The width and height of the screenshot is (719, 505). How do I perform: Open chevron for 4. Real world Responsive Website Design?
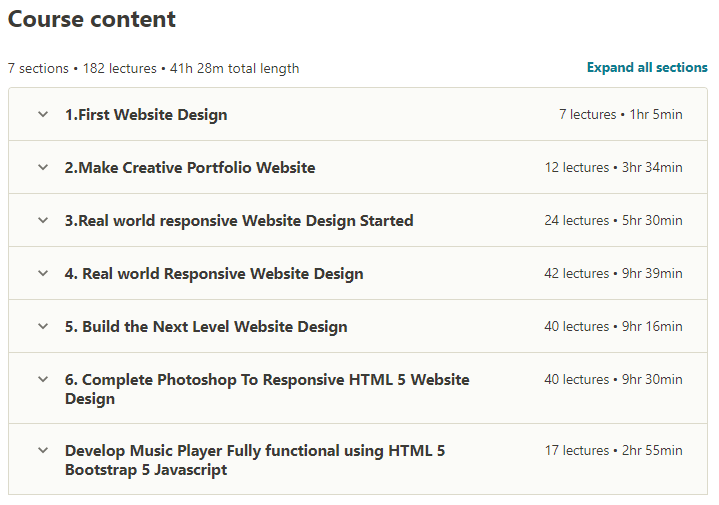[x=43, y=273]
